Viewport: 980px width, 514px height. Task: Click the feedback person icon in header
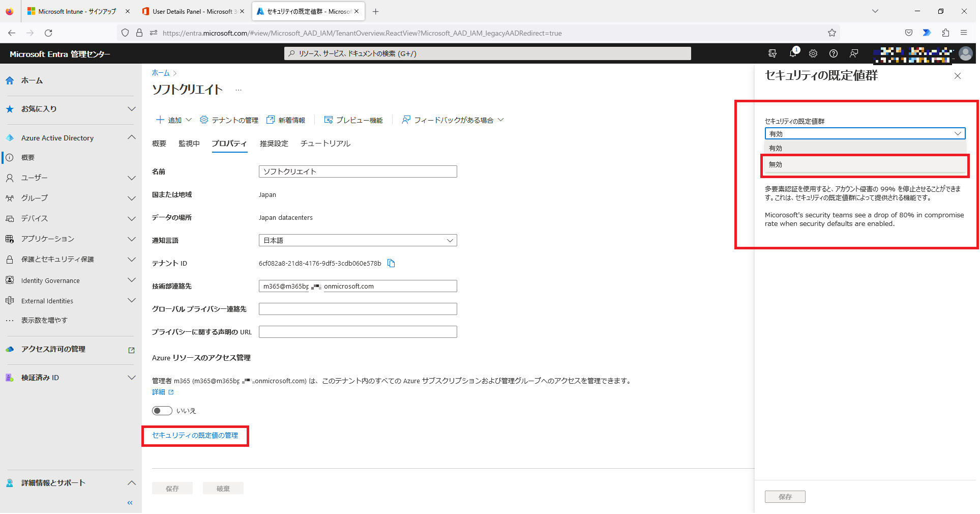(x=854, y=53)
